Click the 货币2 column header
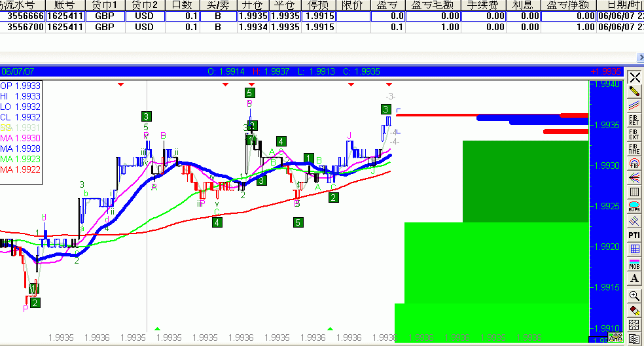The image size is (644, 346). pyautogui.click(x=145, y=5)
